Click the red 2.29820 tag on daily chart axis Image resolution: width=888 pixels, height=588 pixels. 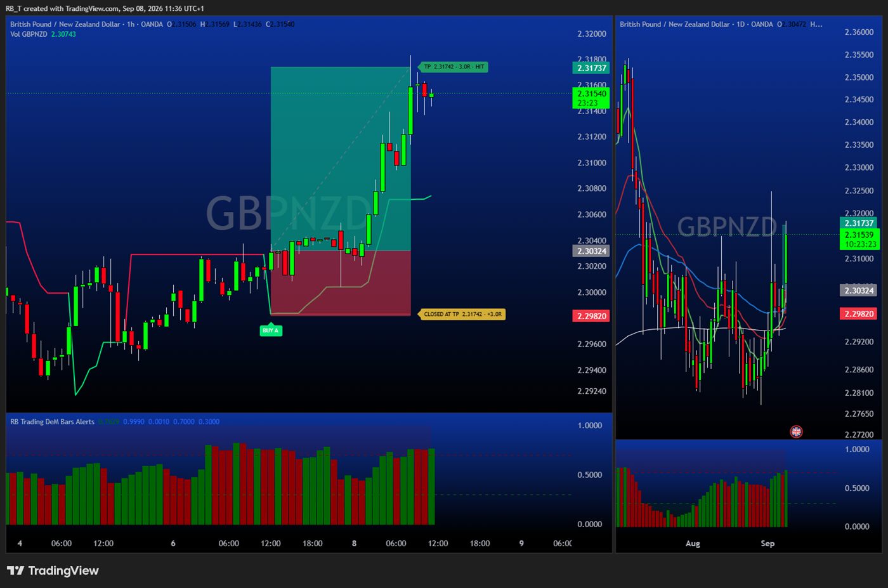(x=859, y=314)
